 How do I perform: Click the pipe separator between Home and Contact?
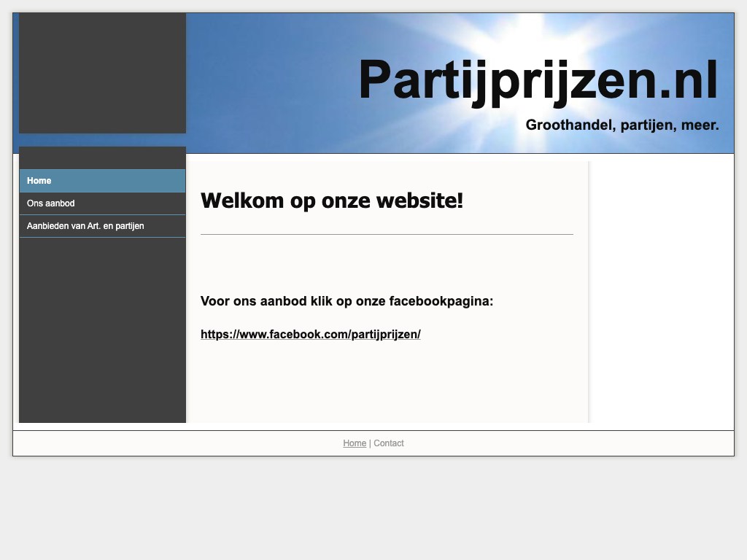click(370, 443)
